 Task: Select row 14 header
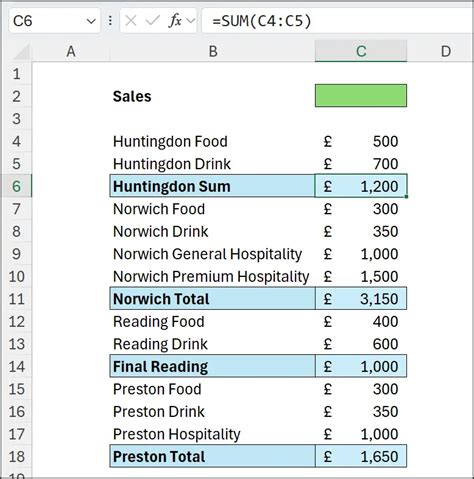(x=17, y=366)
